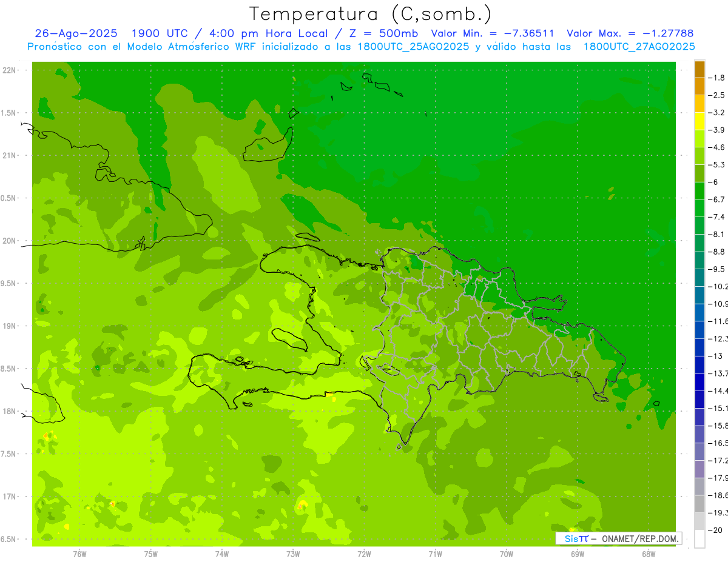Viewport: 728px width, 562px height.
Task: Click the Z = 500mb level text
Action: 383,33
